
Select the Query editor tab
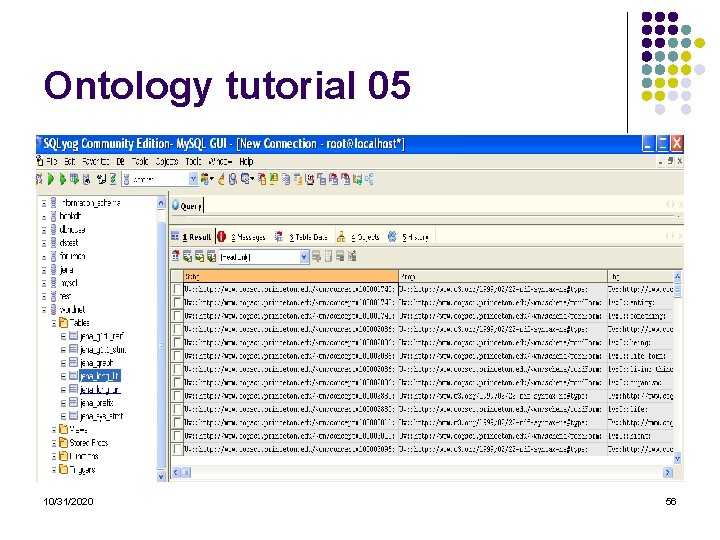[x=187, y=206]
